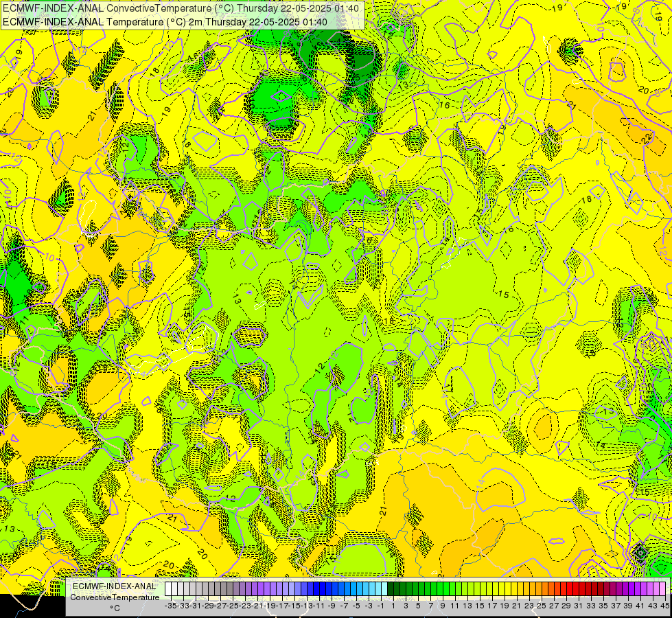
Task: Click the legend scale value '45'
Action: [664, 606]
